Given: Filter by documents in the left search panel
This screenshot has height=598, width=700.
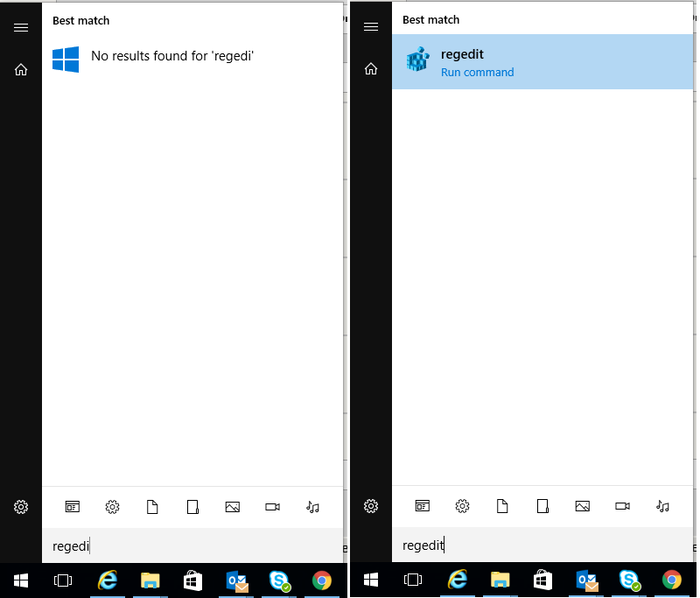Looking at the screenshot, I should coord(152,506).
